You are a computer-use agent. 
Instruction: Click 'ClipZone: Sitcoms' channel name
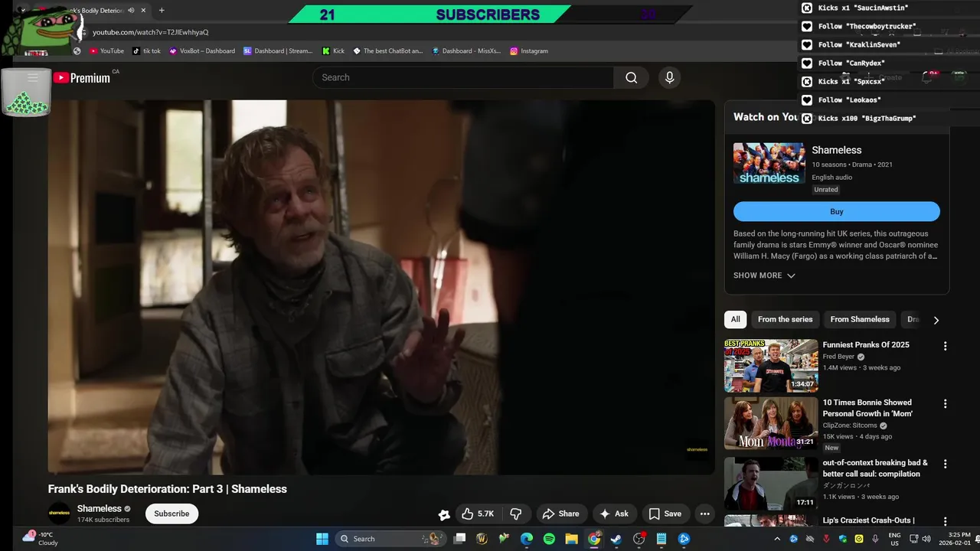tap(850, 425)
